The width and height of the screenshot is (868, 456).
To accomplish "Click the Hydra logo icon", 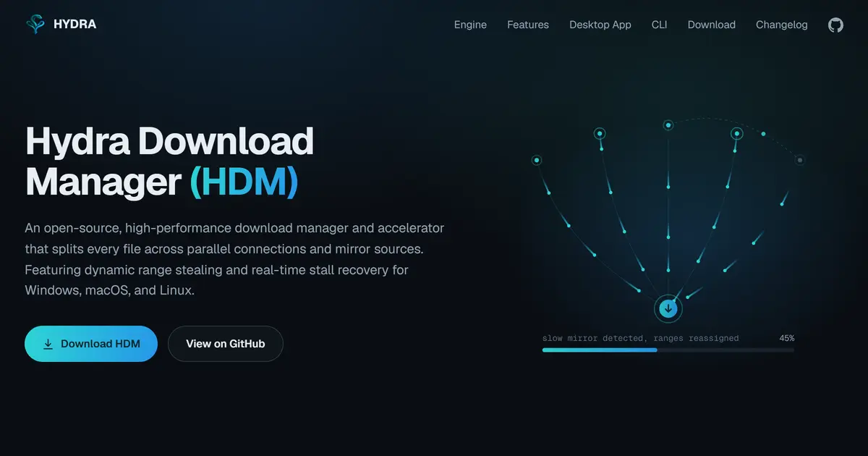I will coord(34,25).
